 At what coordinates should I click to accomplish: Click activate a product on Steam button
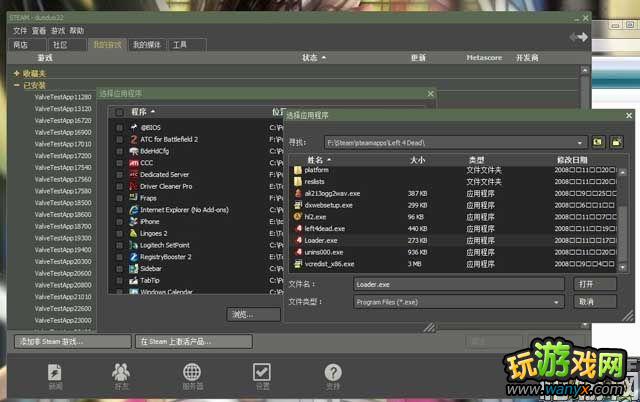pyautogui.click(x=193, y=342)
